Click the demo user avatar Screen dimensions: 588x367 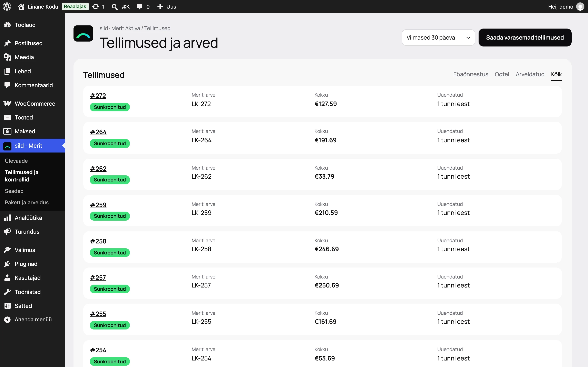[580, 7]
